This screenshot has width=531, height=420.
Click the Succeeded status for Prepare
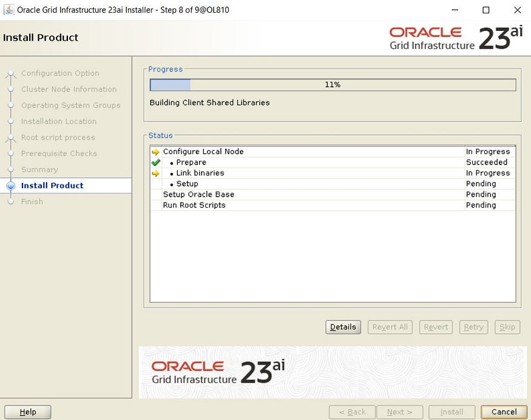tap(487, 162)
